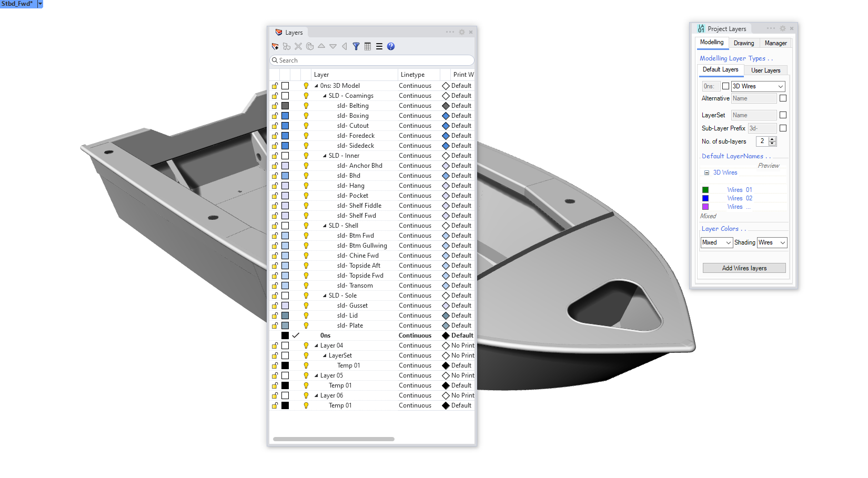Screen dimensions: 868x478
Task: Open Project Layers panel gear options icon
Action: click(783, 28)
